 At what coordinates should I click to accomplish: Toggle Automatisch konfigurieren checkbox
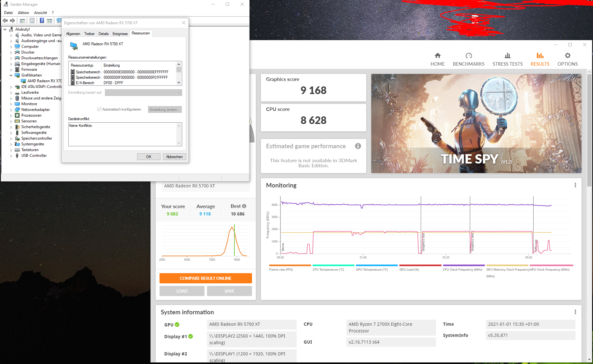[99, 109]
